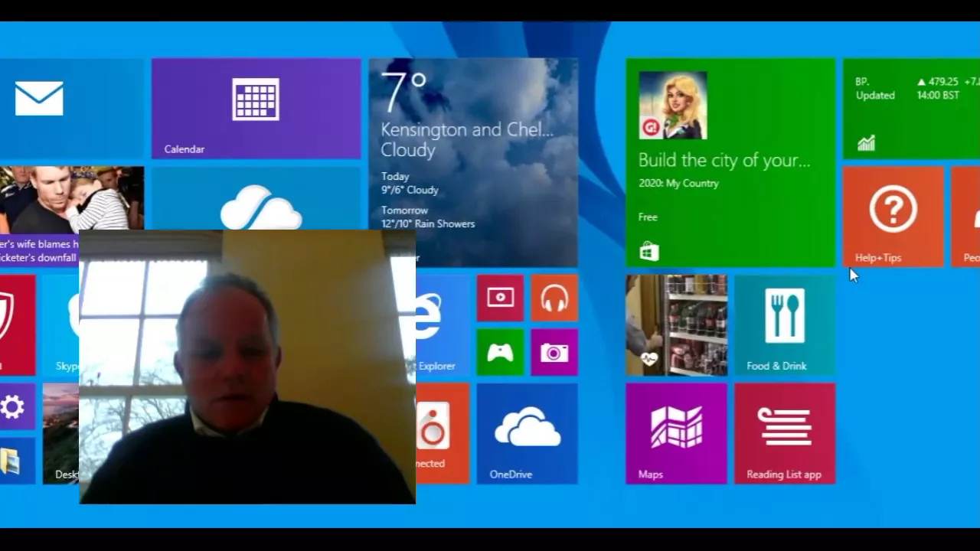Open the small Music headphones tile
The width and height of the screenshot is (980, 551).
[554, 298]
